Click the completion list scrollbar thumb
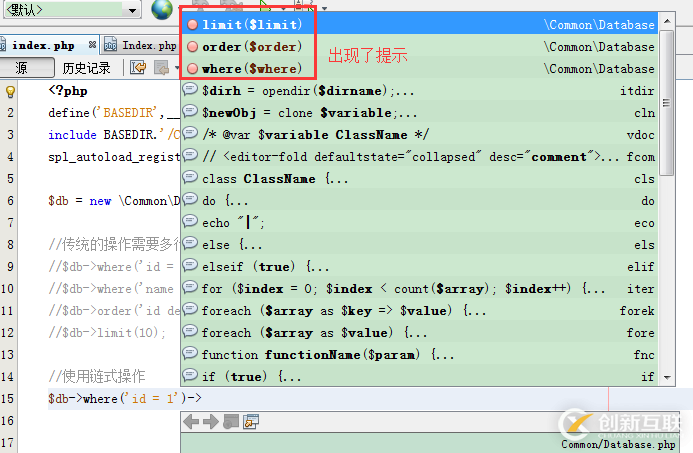Image resolution: width=693 pixels, height=453 pixels. [x=666, y=103]
